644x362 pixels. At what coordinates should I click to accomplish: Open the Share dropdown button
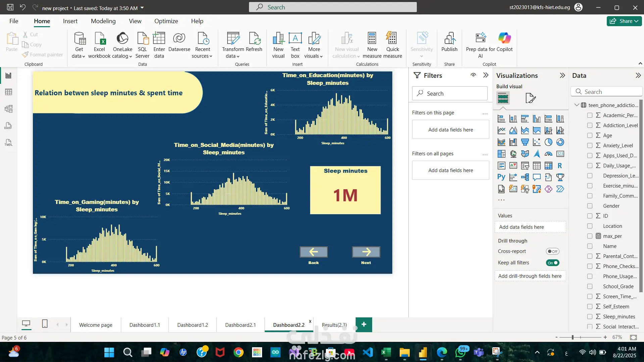[624, 21]
